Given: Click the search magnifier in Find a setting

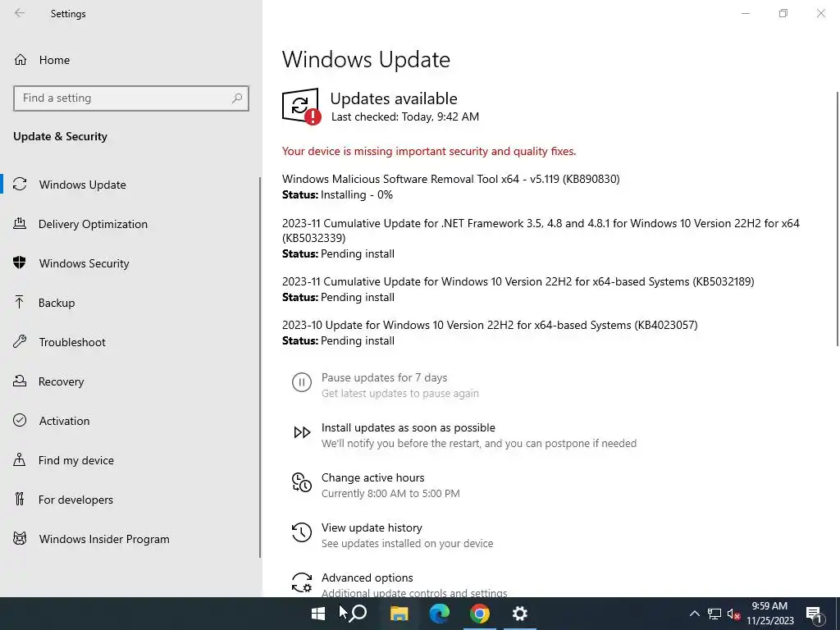Looking at the screenshot, I should click(x=237, y=98).
